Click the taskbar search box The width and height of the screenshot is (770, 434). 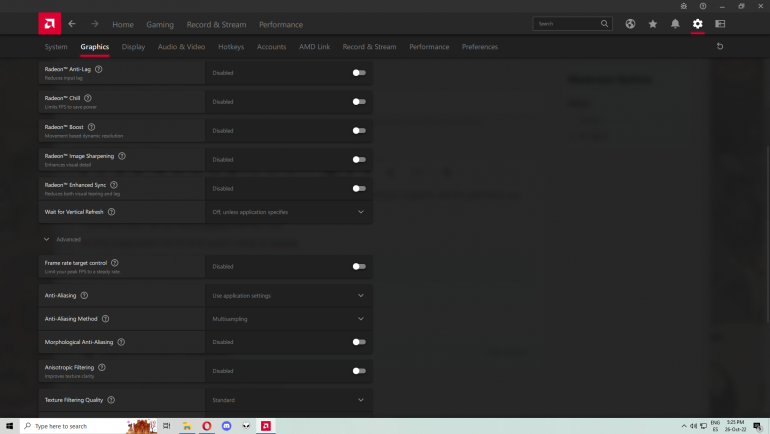tap(88, 426)
